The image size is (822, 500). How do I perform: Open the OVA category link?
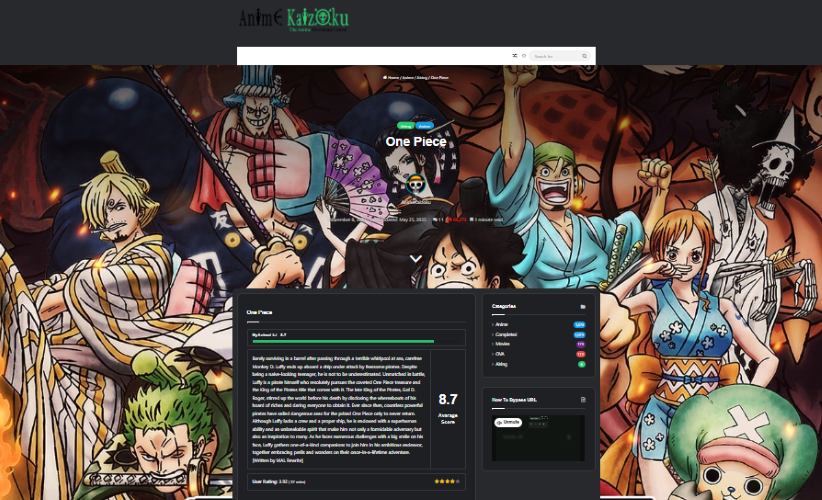(500, 354)
